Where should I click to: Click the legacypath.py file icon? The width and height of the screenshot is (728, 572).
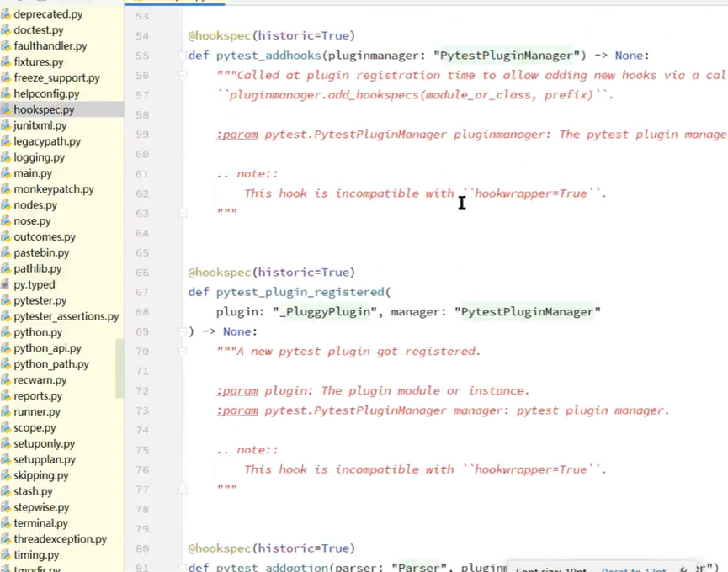pos(6,141)
